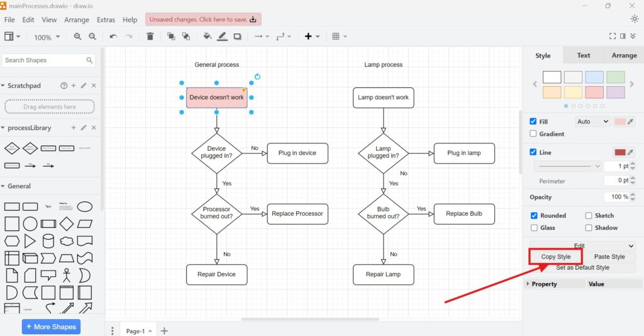Select the light green style swatch
This screenshot has height=336, width=644.
616,77
